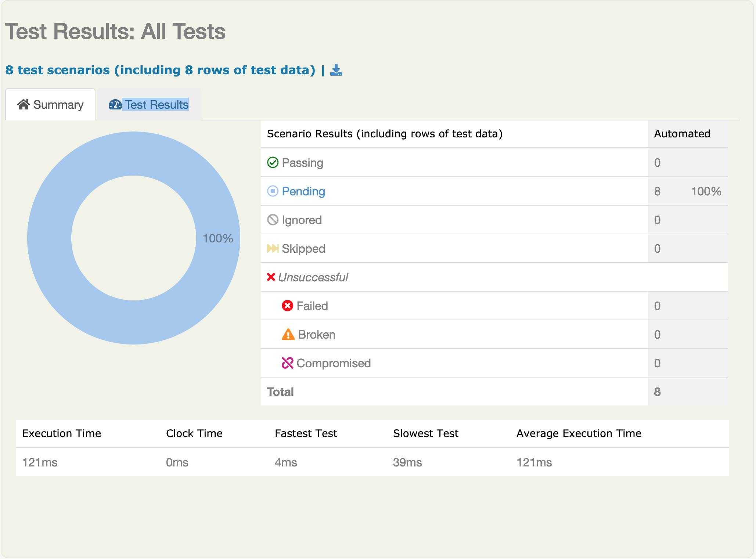Open the Pending scenarios link
The image size is (756, 559).
(303, 191)
